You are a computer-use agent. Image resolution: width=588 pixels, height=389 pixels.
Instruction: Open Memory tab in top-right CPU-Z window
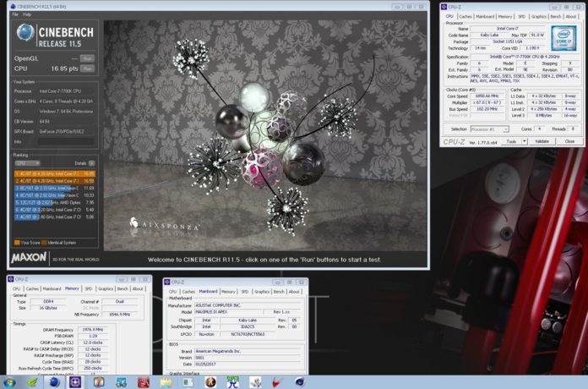[505, 17]
